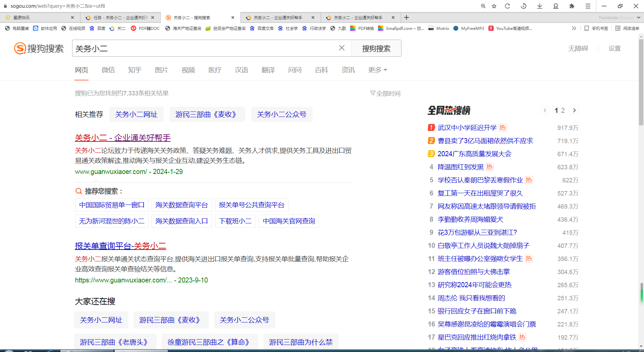Open the PDF转DOC bookmark
The width and height of the screenshot is (644, 352).
(x=146, y=29)
